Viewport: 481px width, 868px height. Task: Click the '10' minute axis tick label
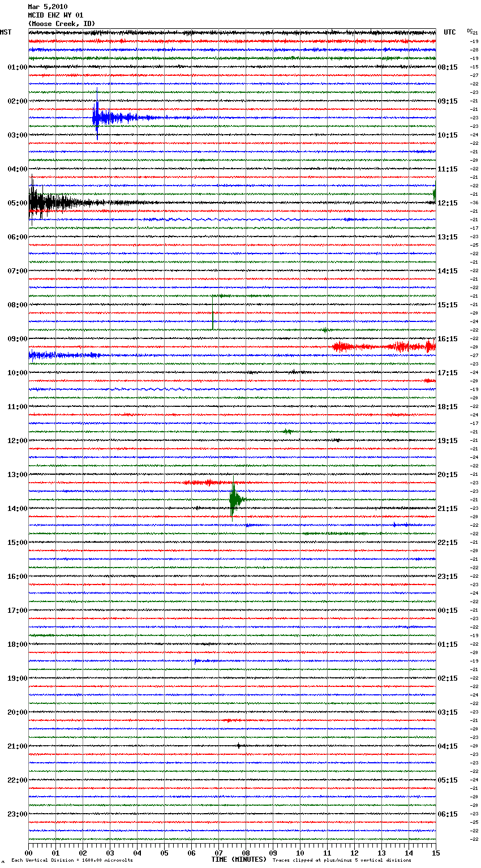click(x=300, y=853)
